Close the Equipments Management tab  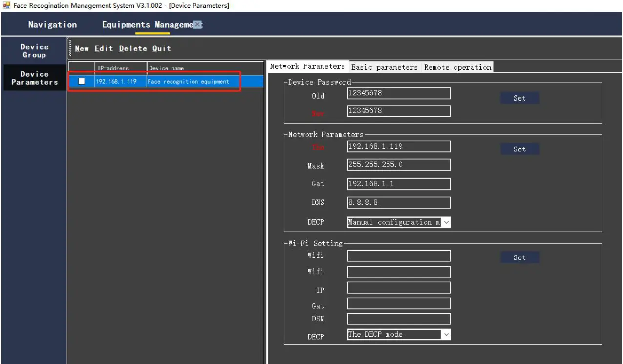pyautogui.click(x=198, y=23)
